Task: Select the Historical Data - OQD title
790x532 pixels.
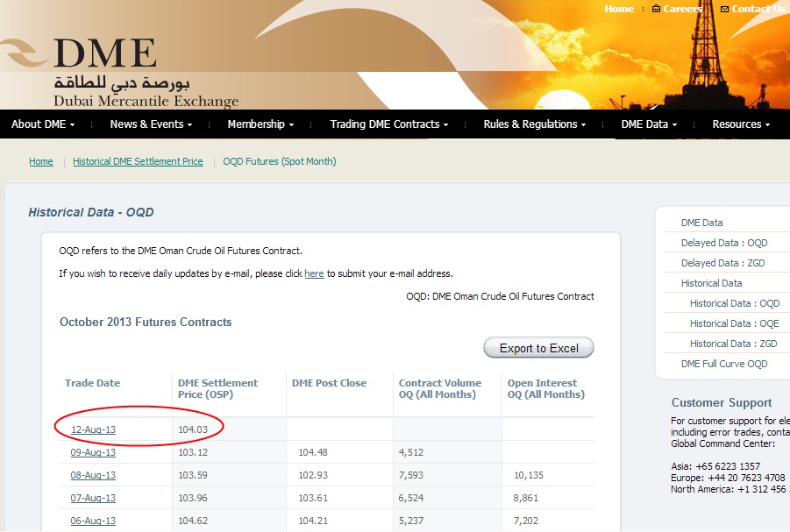Action: (91, 212)
